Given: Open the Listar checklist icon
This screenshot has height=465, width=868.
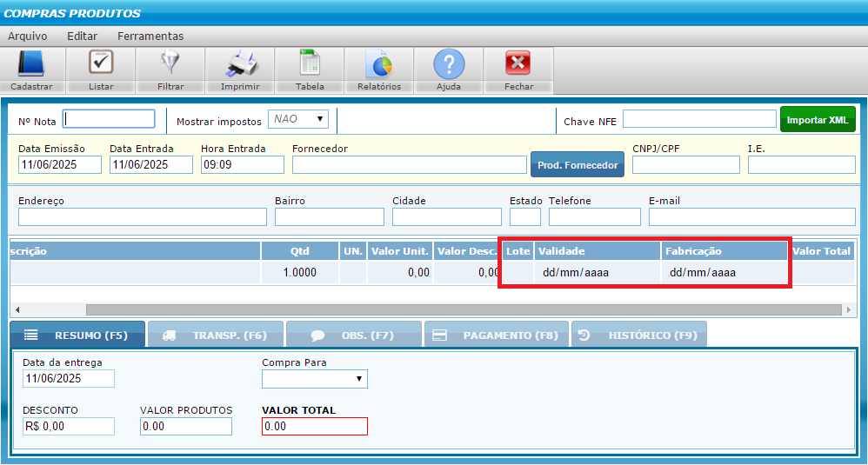Looking at the screenshot, I should pos(101,64).
